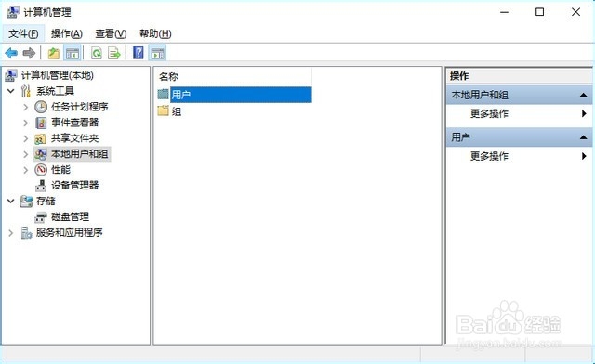The height and width of the screenshot is (364, 595).
Task: Select 磁盘管理 in the tree
Action: coord(71,217)
